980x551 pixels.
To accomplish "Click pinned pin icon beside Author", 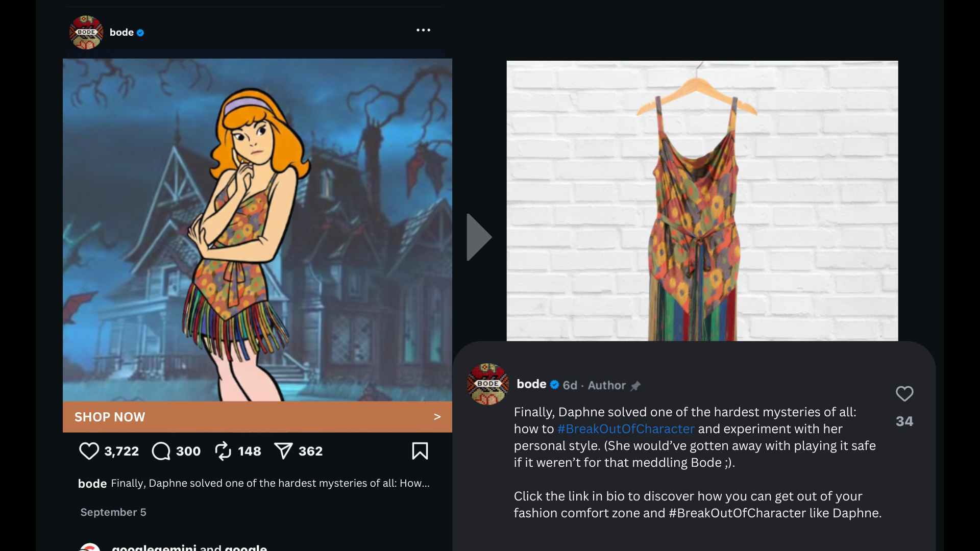I will click(635, 386).
